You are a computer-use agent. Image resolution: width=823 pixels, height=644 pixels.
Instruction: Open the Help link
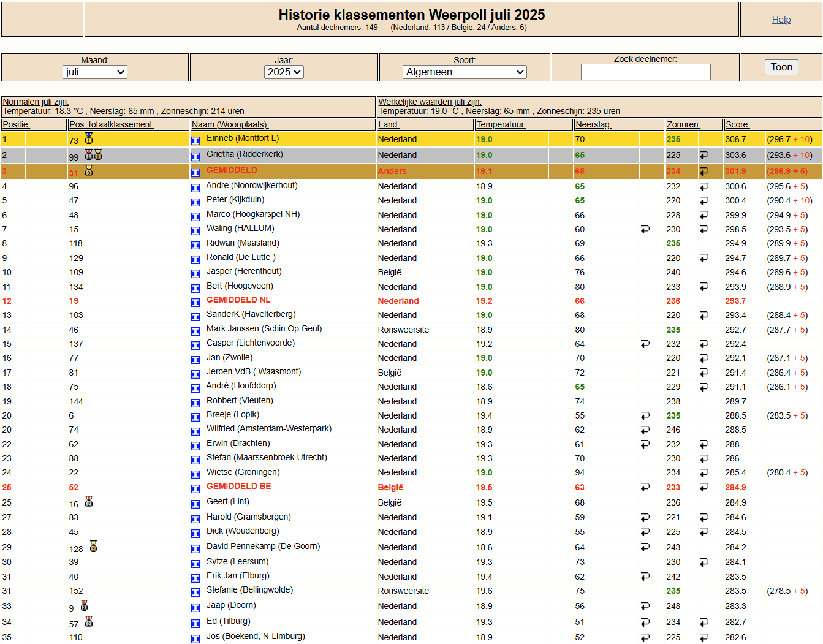coord(781,20)
